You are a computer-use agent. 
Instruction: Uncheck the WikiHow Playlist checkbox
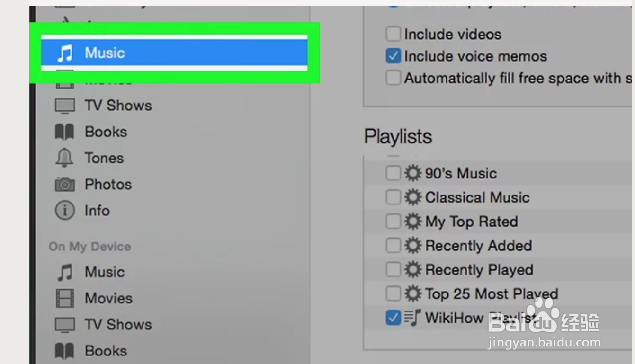coord(393,318)
